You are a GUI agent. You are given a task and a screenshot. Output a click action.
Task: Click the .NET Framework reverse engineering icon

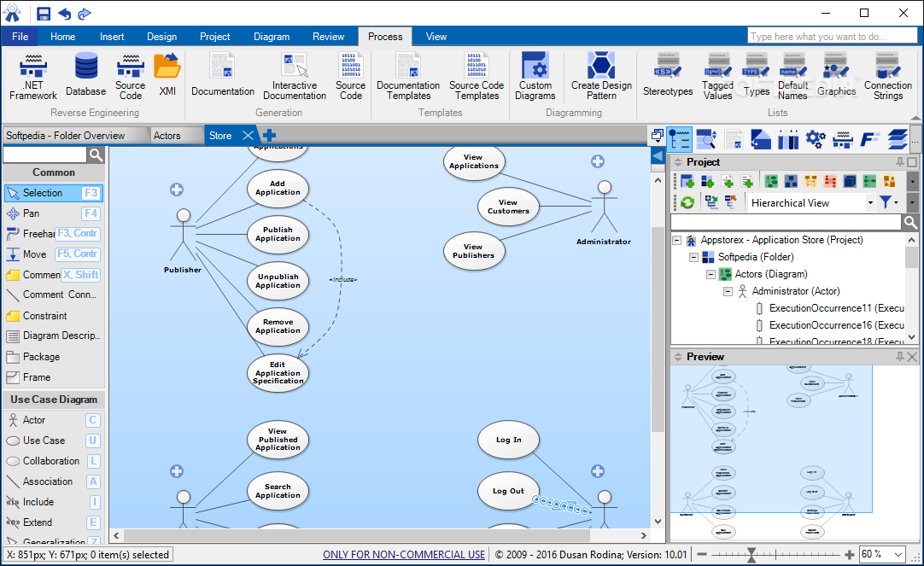pos(33,77)
